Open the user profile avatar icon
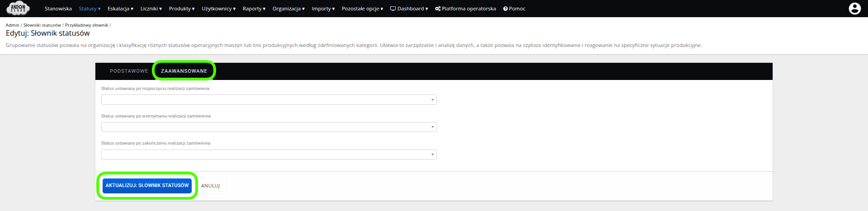Image resolution: width=868 pixels, height=211 pixels. click(854, 9)
